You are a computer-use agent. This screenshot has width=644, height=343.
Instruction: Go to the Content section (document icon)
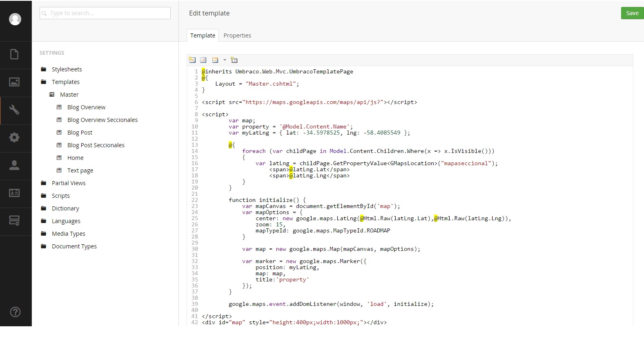[x=14, y=54]
